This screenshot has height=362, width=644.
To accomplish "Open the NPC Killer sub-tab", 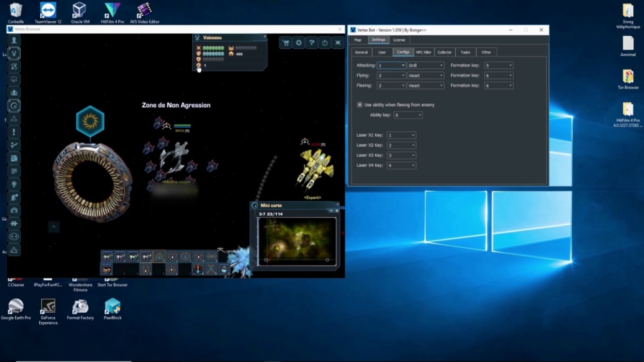I will point(424,52).
